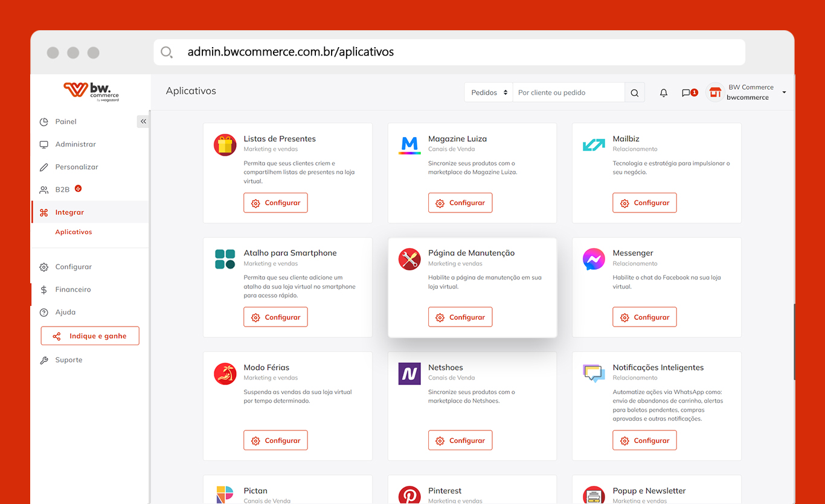825x504 pixels.
Task: Open notifications bell
Action: pyautogui.click(x=664, y=92)
